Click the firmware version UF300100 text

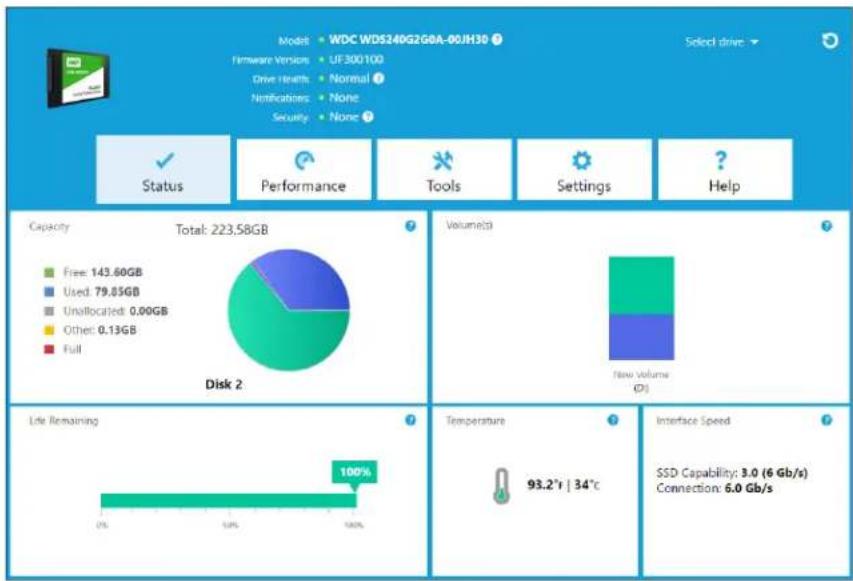coord(356,59)
